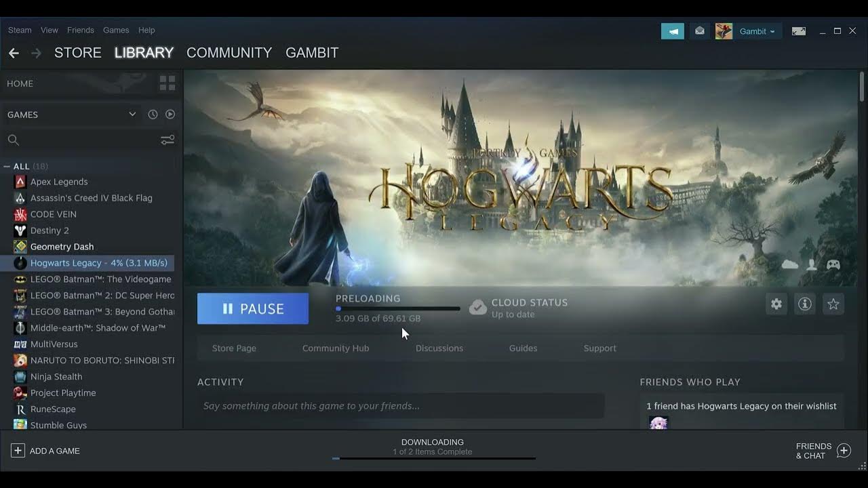Go to the COMMUNITY tab
868x488 pixels.
tap(229, 53)
